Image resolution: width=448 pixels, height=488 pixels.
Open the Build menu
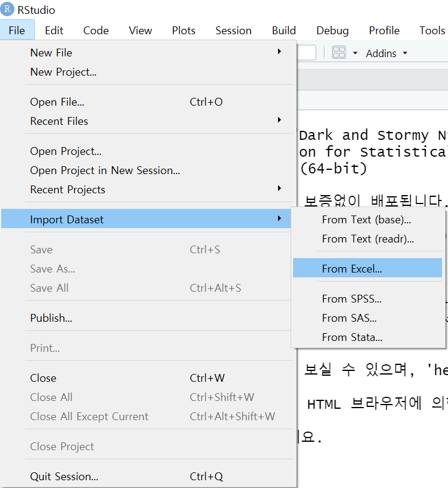(x=283, y=30)
